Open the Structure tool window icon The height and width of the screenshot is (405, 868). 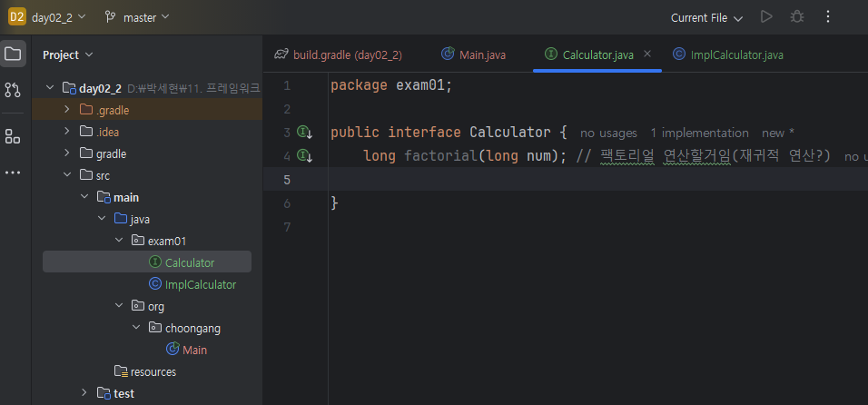point(13,136)
